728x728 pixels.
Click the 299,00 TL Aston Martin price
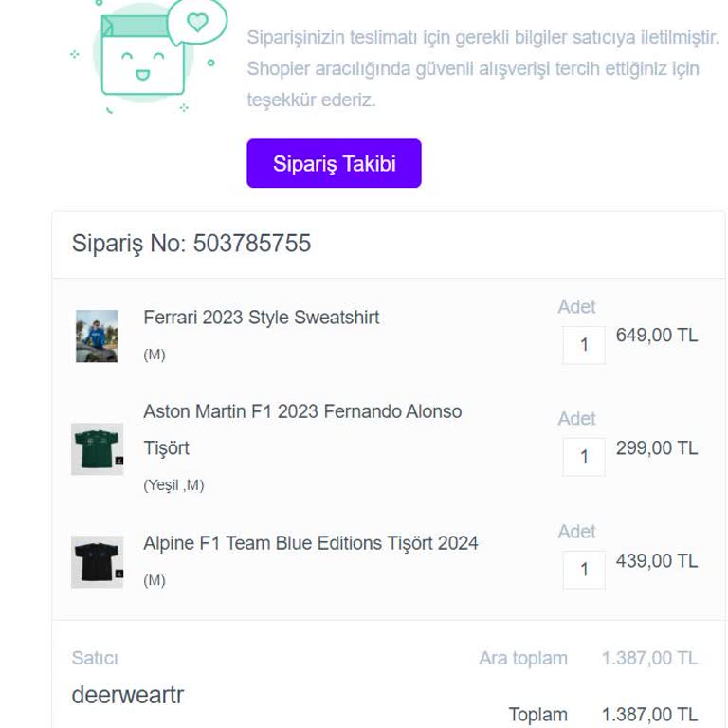pyautogui.click(x=656, y=447)
